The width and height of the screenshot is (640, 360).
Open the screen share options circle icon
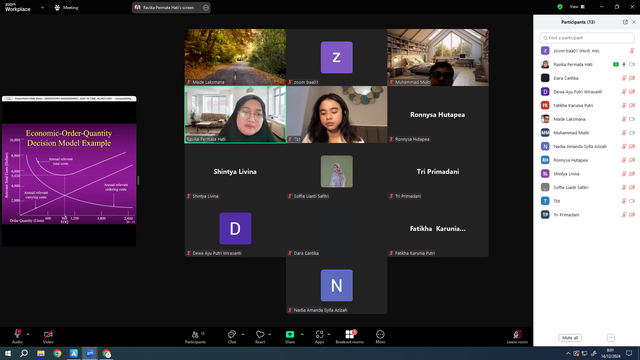[206, 7]
